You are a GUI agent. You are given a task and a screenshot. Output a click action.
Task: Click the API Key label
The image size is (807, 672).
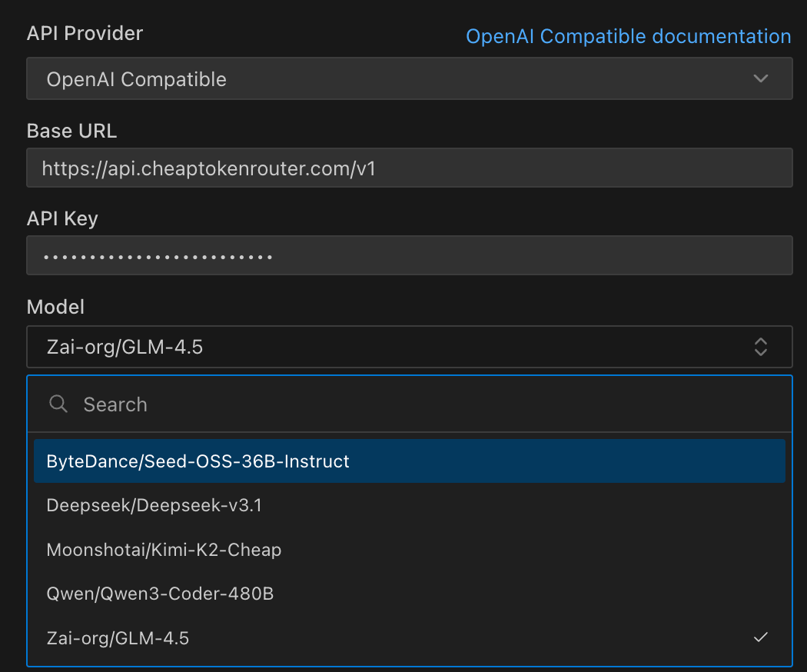[62, 218]
